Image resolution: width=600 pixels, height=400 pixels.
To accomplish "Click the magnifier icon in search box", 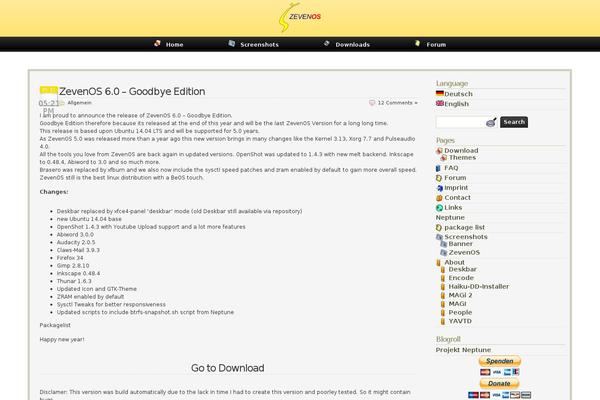I will 491,122.
